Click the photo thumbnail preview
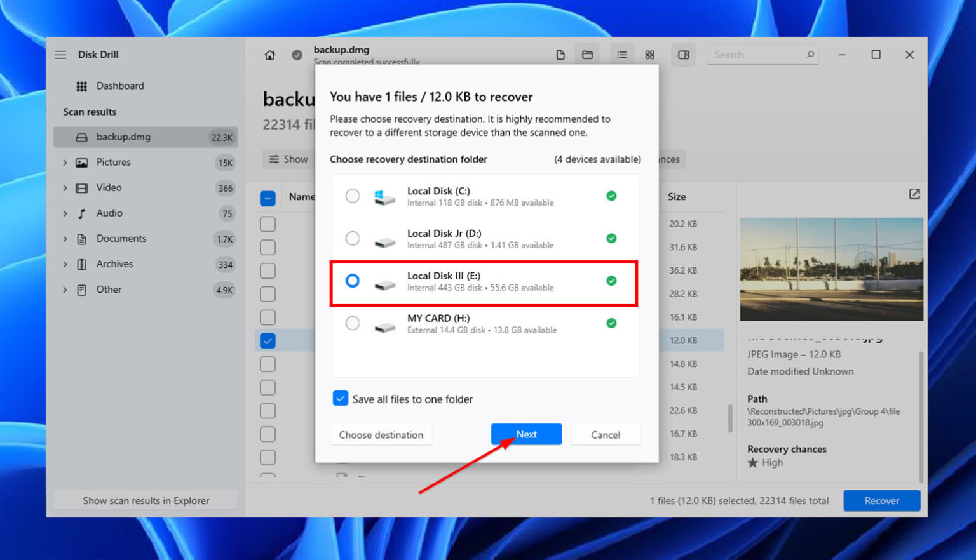 pyautogui.click(x=831, y=269)
